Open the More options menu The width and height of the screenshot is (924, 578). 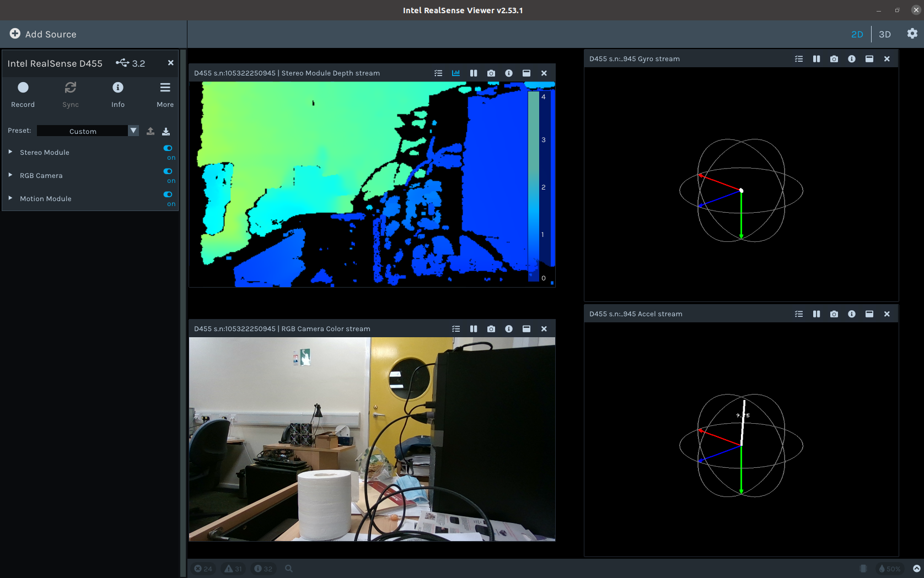click(x=165, y=87)
